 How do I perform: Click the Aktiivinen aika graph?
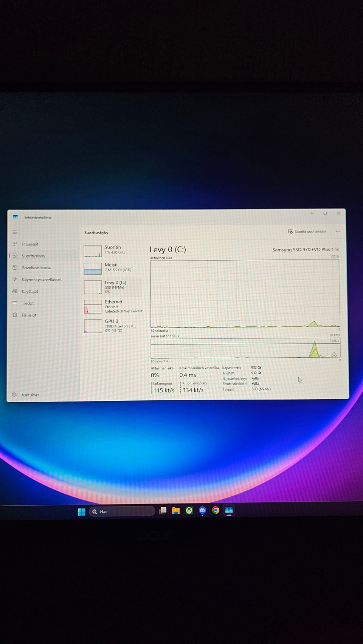pos(245,294)
